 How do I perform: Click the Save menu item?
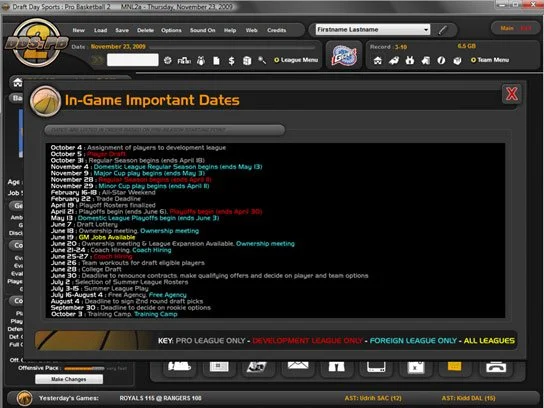click(122, 30)
